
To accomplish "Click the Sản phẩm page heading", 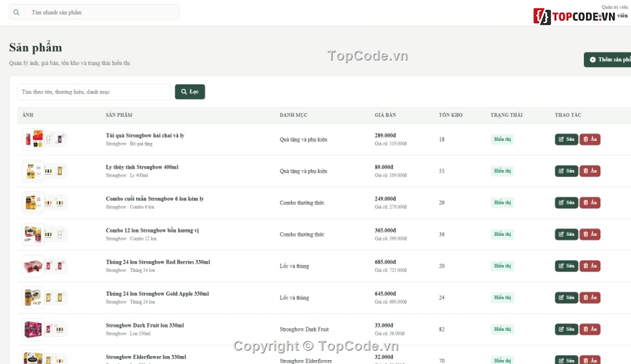I will click(x=35, y=48).
